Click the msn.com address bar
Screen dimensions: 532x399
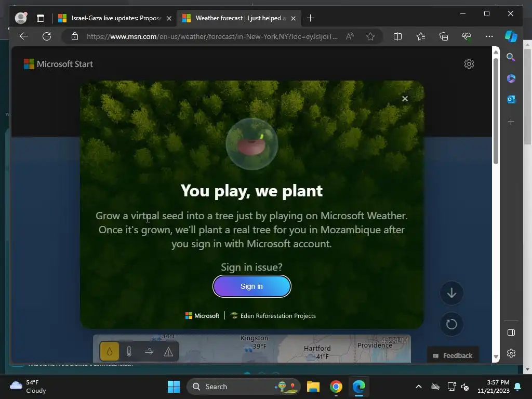click(x=212, y=36)
